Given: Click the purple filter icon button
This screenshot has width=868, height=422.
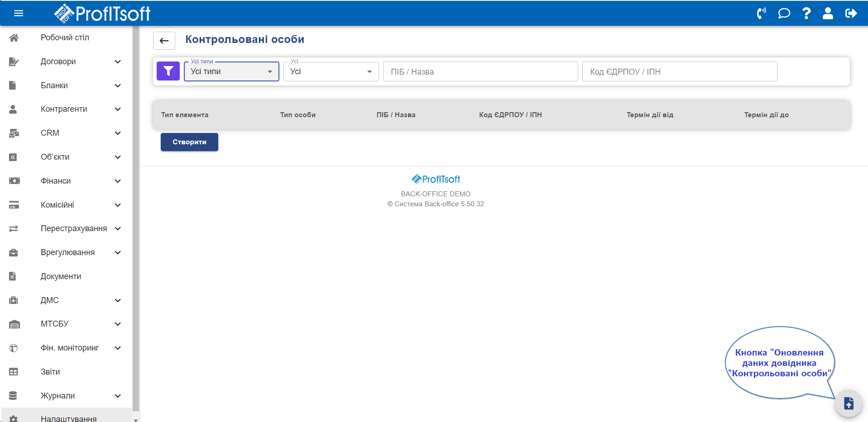Looking at the screenshot, I should tap(168, 71).
